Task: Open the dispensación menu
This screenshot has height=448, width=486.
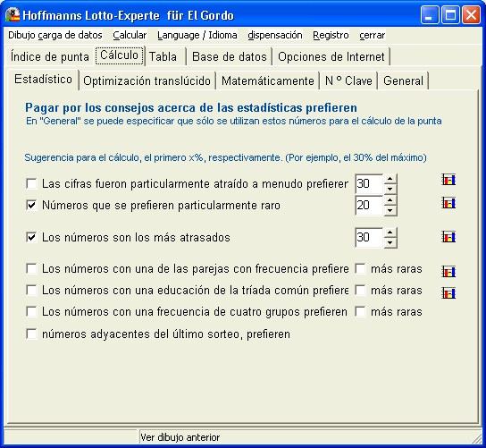Action: 275,35
